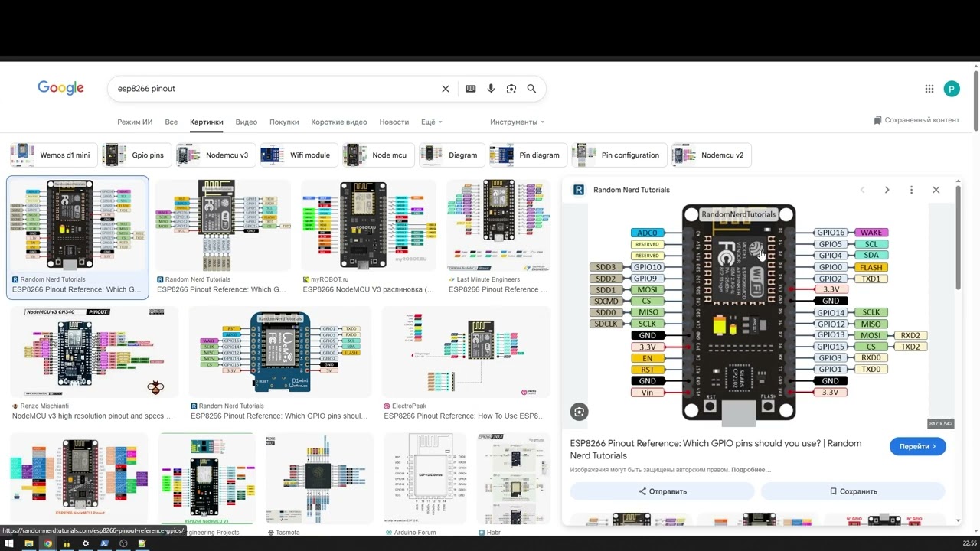Close the image preview panel
This screenshot has height=551, width=980.
[936, 190]
